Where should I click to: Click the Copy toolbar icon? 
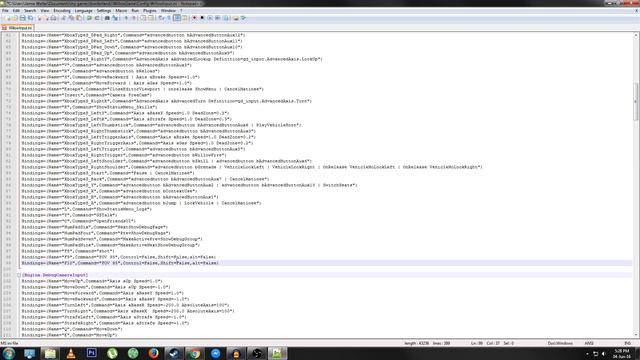(x=71, y=18)
